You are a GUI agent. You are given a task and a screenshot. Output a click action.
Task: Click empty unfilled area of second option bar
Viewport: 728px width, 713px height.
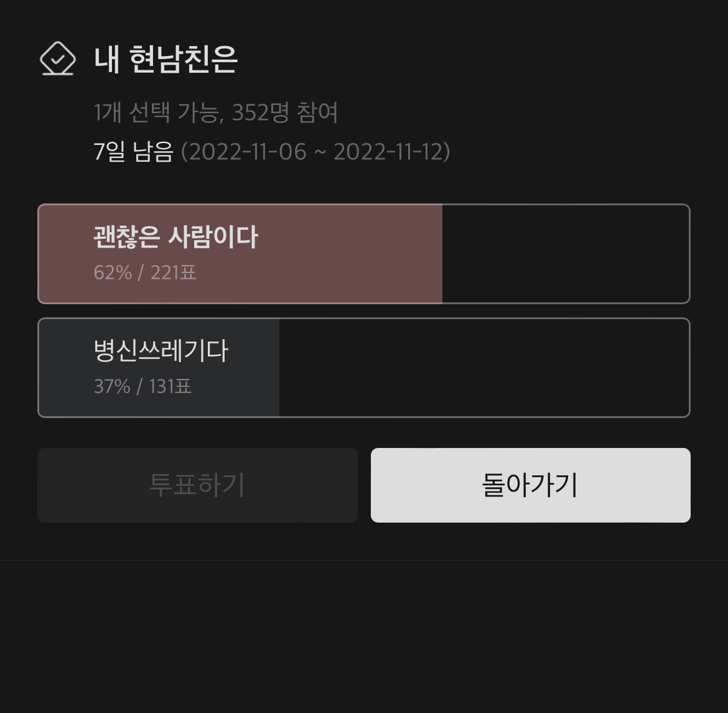coord(484,368)
